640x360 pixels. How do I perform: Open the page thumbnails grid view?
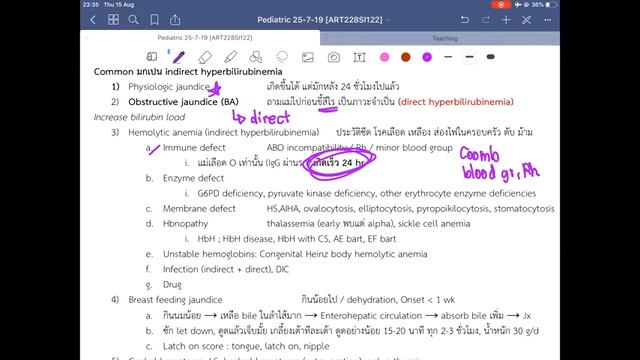113,20
